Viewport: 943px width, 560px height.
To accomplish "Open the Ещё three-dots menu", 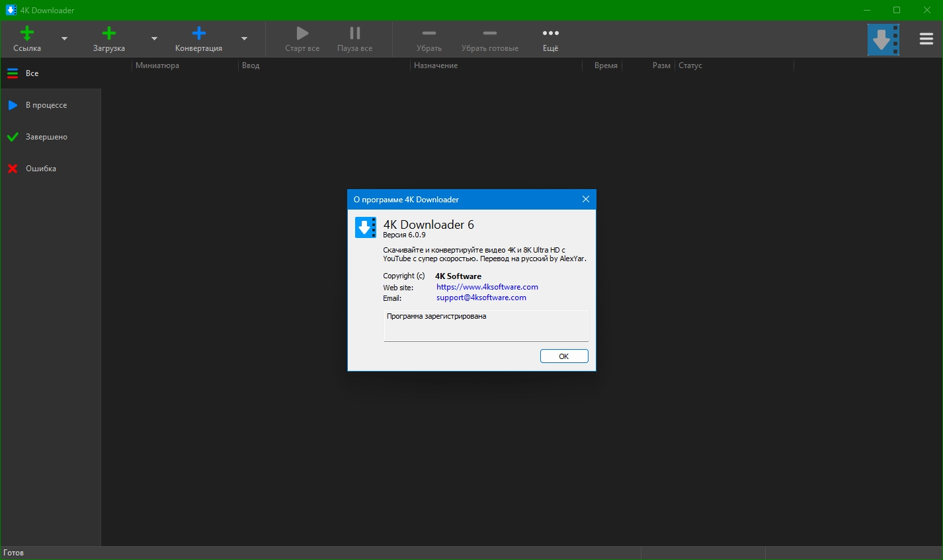I will pos(550,34).
